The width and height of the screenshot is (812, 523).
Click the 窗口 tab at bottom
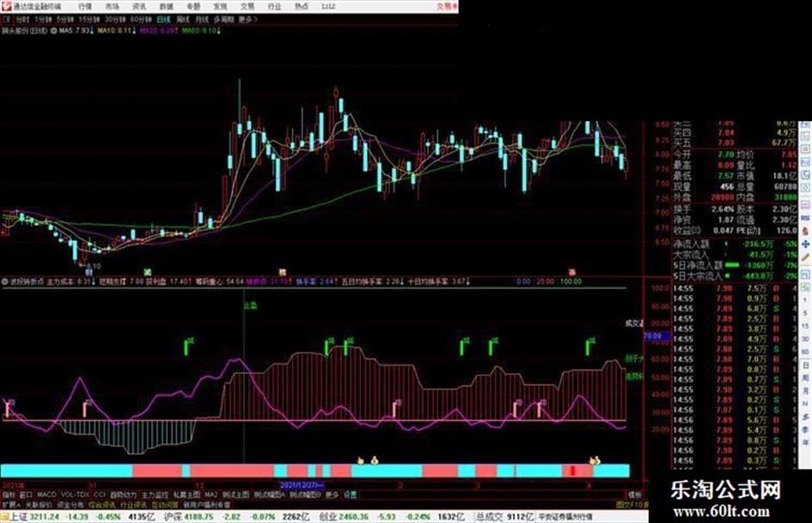click(x=26, y=495)
